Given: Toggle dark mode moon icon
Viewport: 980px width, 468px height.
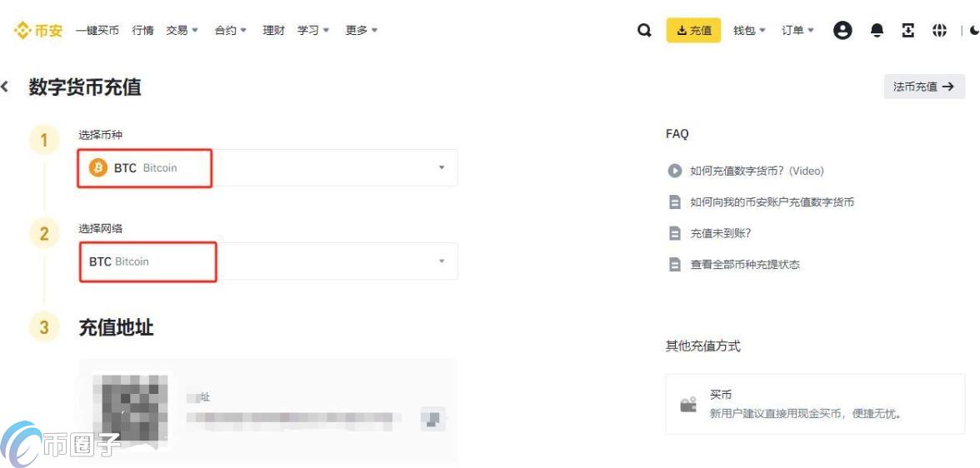Looking at the screenshot, I should click(974, 30).
